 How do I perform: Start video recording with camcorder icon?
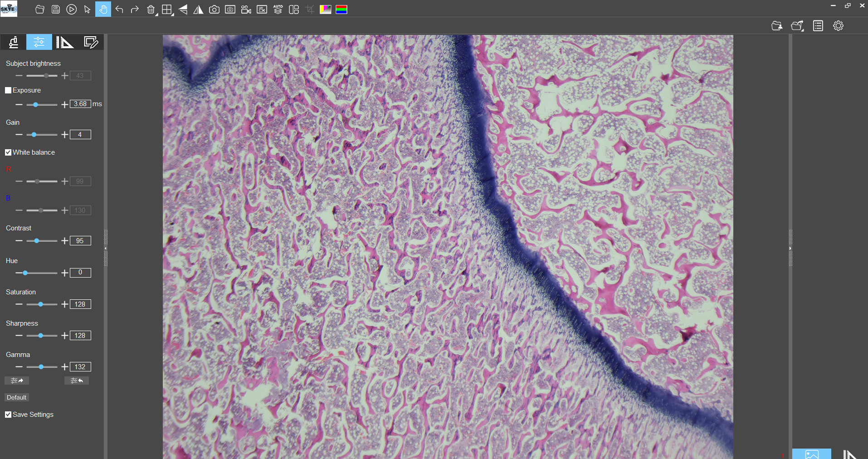click(246, 10)
